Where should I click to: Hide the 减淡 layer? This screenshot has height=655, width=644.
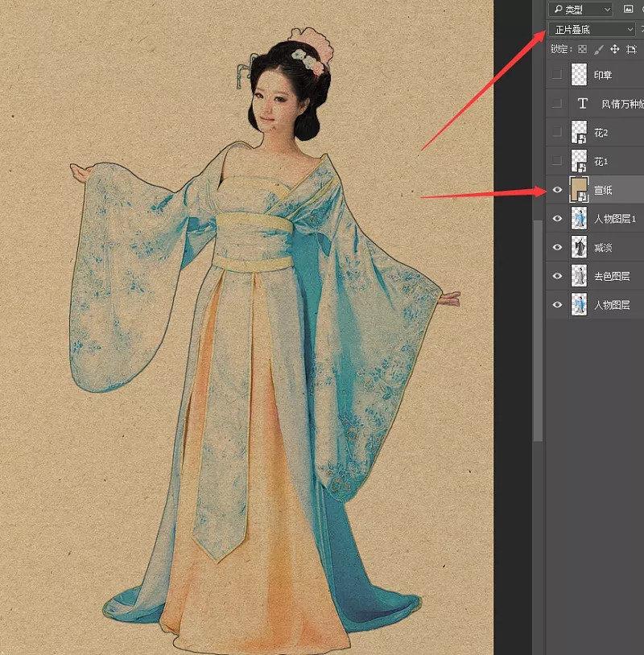click(x=557, y=248)
